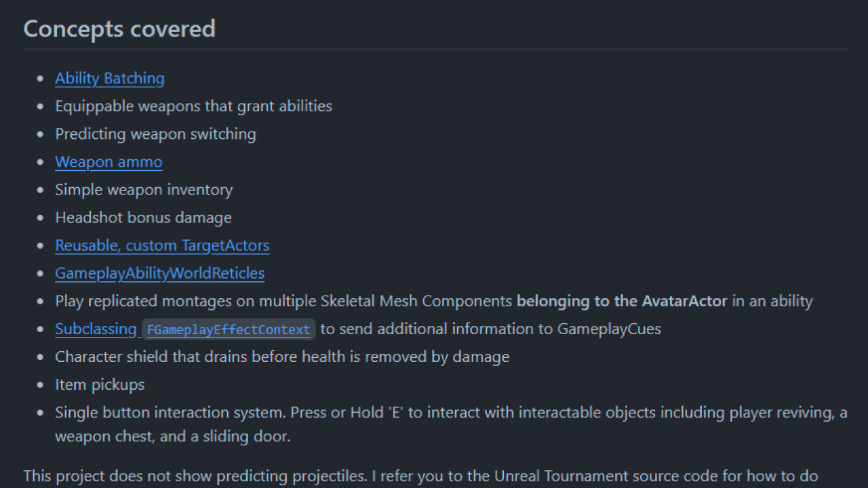Open the Ability Batching link
The height and width of the screenshot is (488, 868).
109,79
